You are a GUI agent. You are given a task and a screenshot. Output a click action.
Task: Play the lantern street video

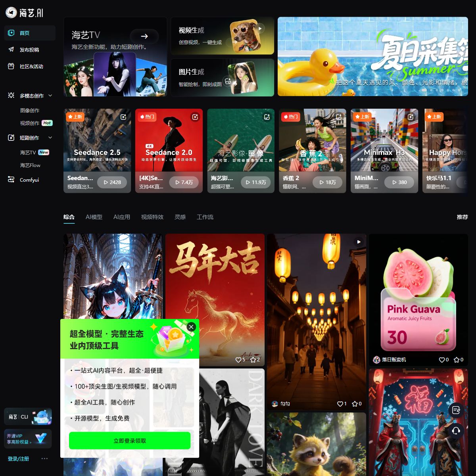click(359, 242)
